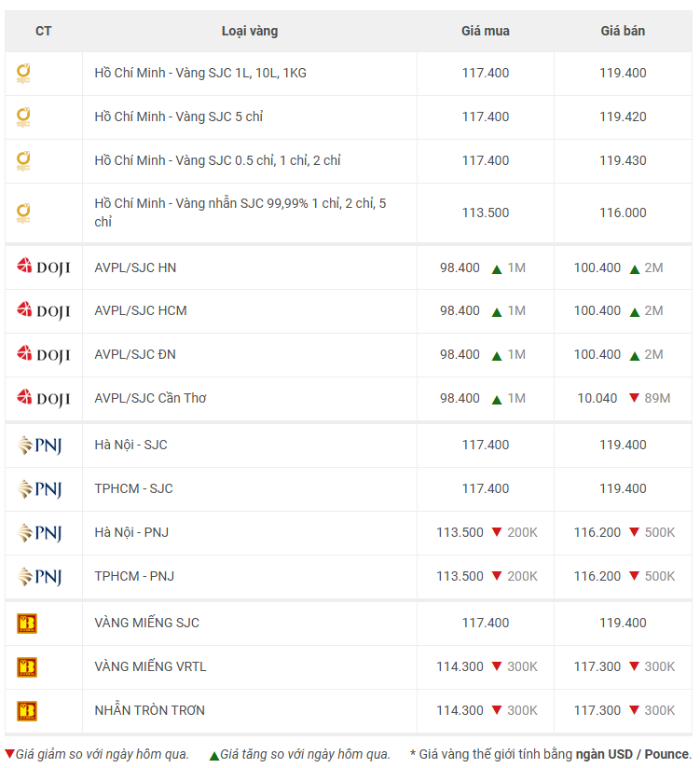Click DOJI logo in AVPL/SJC HN row
Screen dimensions: 700x768
coord(43,267)
